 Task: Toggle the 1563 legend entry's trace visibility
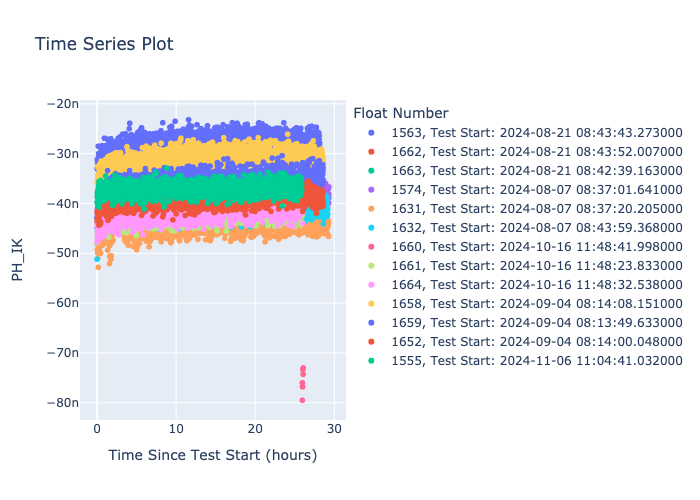pos(525,133)
